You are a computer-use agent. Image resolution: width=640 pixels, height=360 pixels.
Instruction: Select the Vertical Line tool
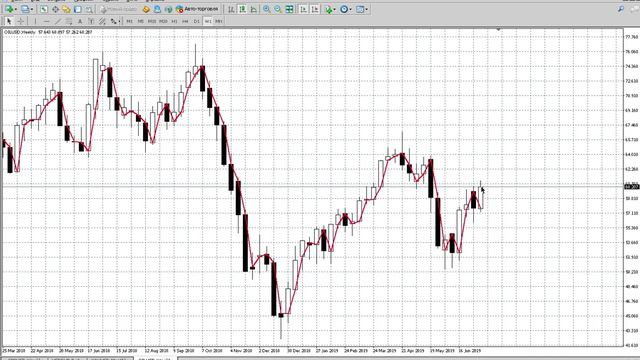tap(35, 21)
